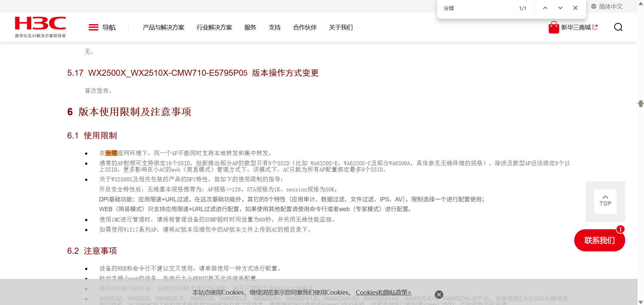This screenshot has width=644, height=305.
Task: Click the red shopping bag icon
Action: pyautogui.click(x=553, y=27)
